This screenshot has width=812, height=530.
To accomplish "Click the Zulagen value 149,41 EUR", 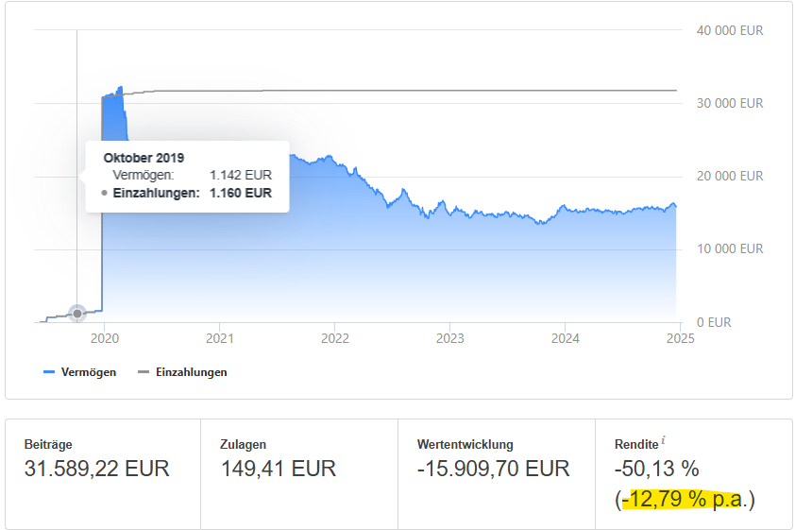I will [x=279, y=469].
